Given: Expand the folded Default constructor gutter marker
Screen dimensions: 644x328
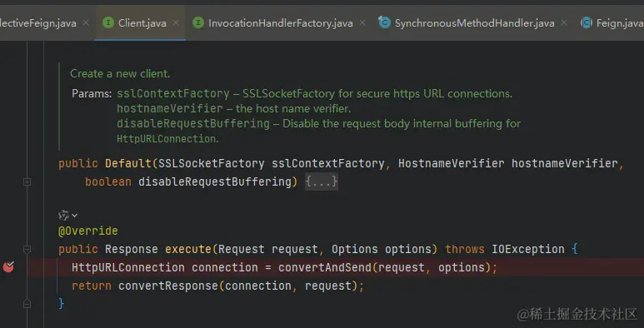Looking at the screenshot, I should pos(27,181).
